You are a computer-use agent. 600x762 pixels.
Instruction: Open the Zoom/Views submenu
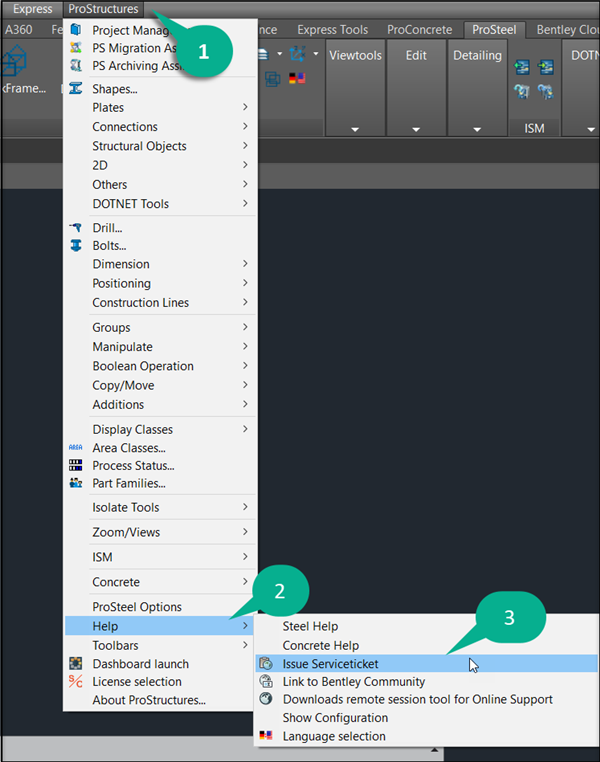click(160, 532)
